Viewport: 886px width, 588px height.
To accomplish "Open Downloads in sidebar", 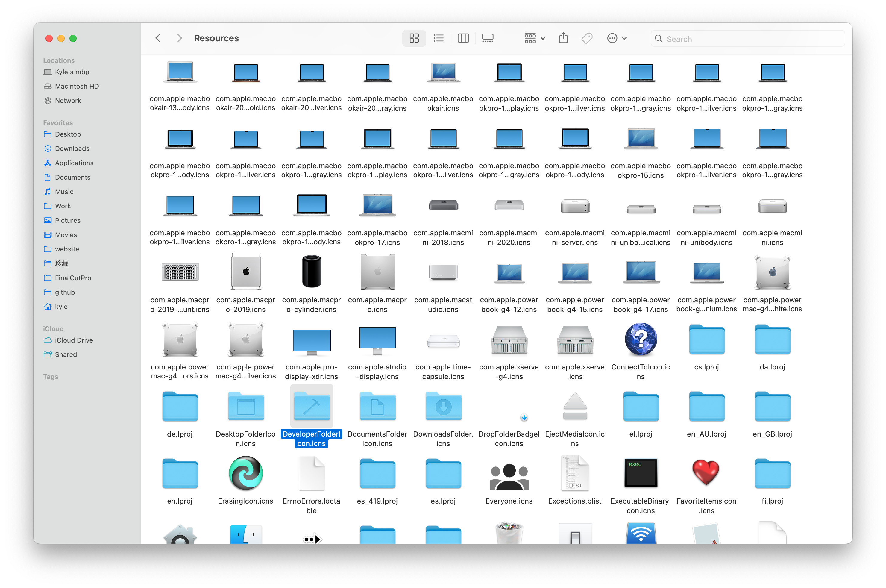I will tap(72, 148).
